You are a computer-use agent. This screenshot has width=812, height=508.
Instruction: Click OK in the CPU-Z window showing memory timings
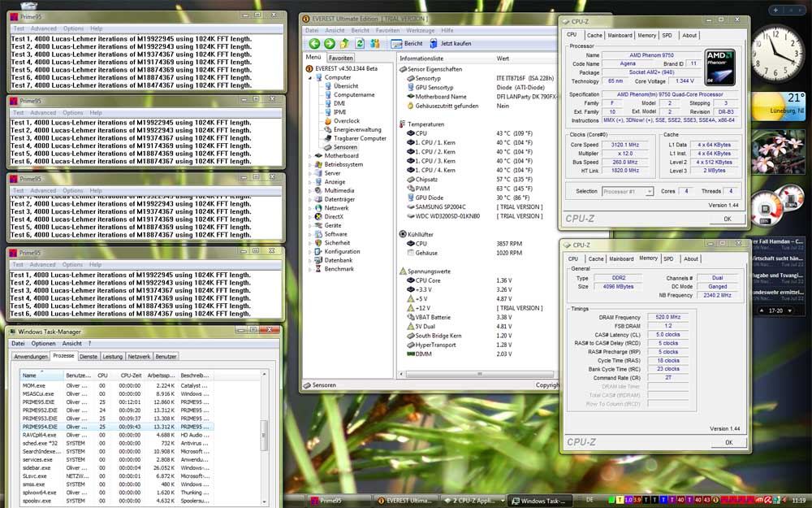point(728,443)
